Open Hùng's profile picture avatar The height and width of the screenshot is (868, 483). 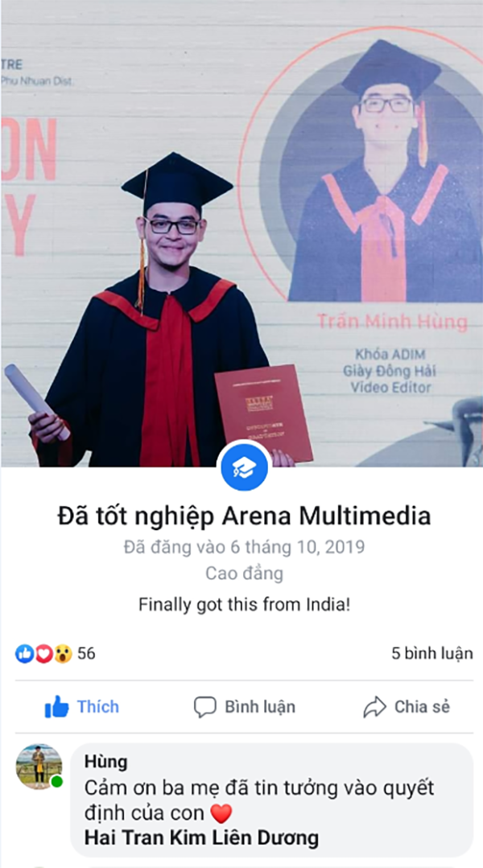pos(39,767)
